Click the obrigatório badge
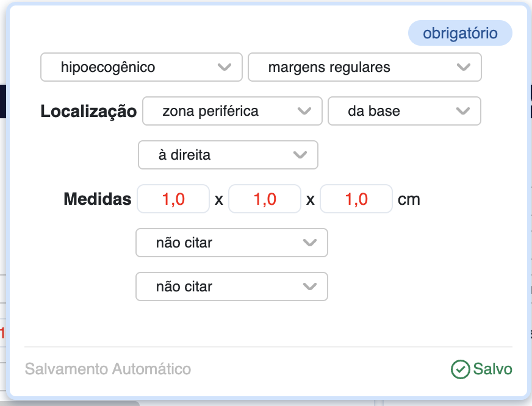Viewport: 532px width, 406px height. point(460,34)
